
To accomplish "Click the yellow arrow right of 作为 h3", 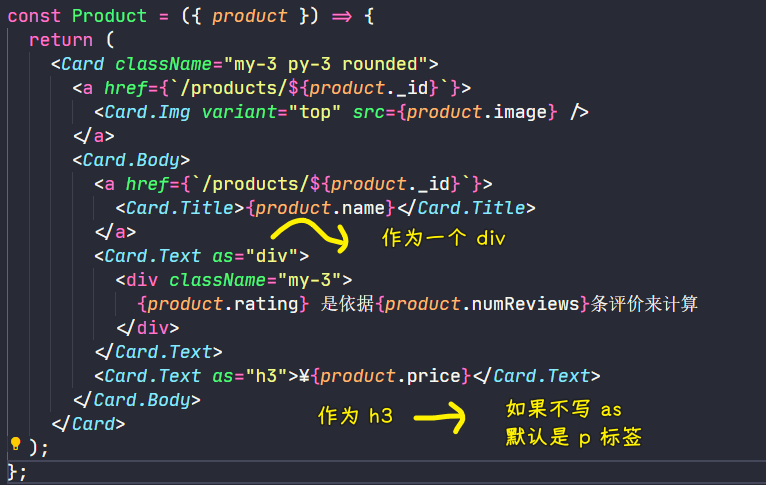I will click(440, 417).
